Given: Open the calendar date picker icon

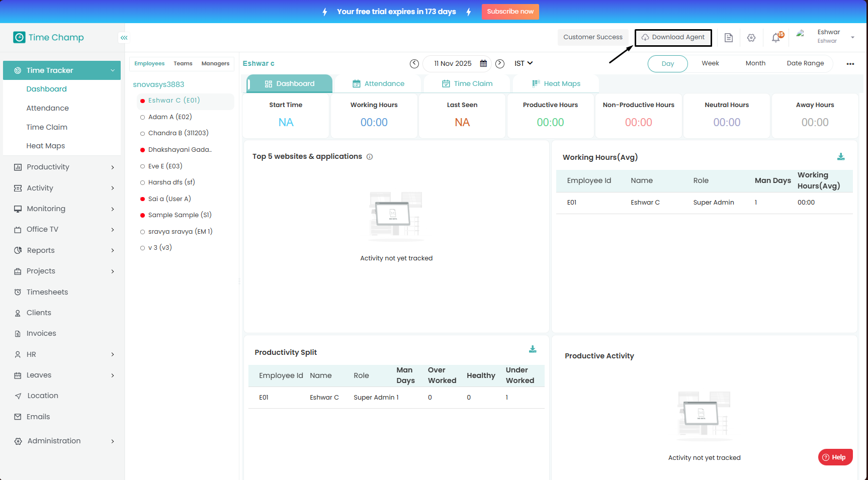Looking at the screenshot, I should coord(483,64).
